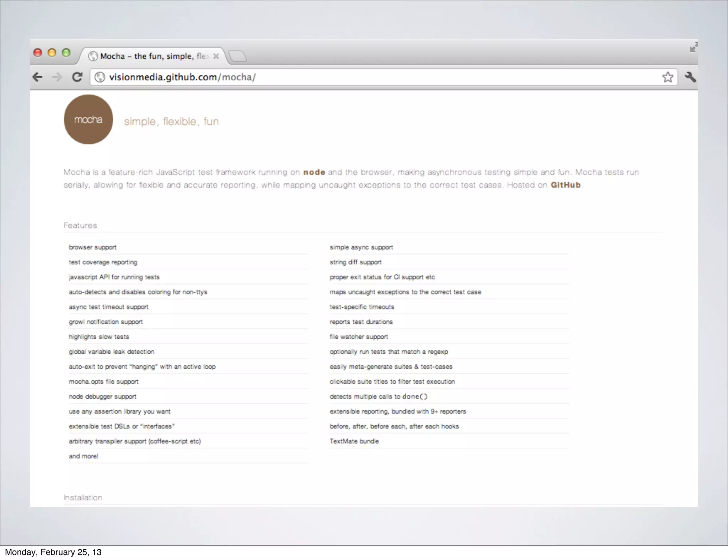The width and height of the screenshot is (728, 560).
Task: Click the green zoom window button
Action: (66, 53)
